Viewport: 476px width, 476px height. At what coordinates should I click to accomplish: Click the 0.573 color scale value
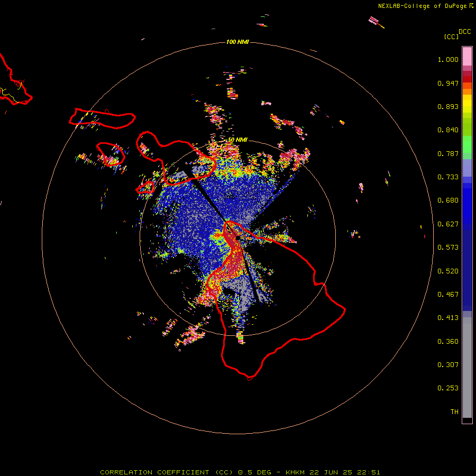click(x=448, y=248)
